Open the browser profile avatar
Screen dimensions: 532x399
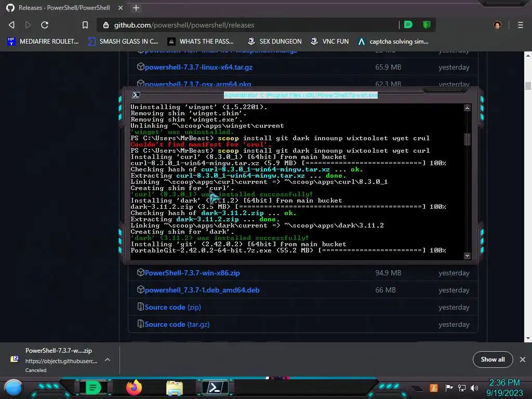(497, 25)
